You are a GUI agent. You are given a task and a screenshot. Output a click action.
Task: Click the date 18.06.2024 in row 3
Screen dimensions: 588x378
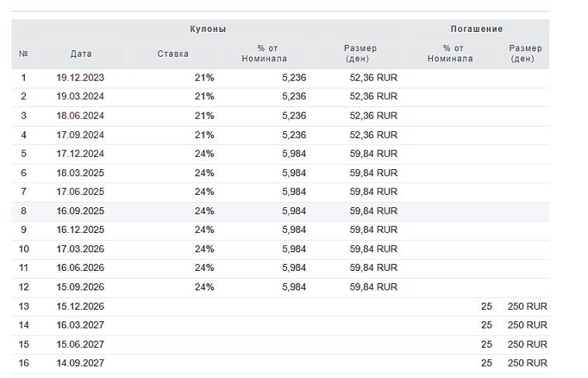click(80, 116)
